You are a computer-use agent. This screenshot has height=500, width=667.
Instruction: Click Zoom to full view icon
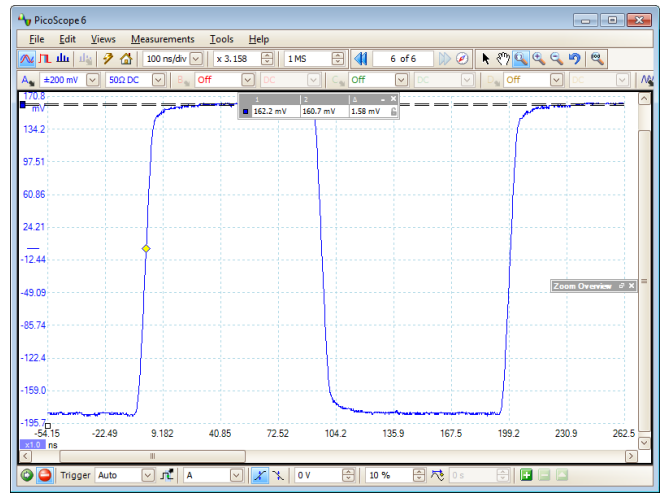pyautogui.click(x=597, y=59)
